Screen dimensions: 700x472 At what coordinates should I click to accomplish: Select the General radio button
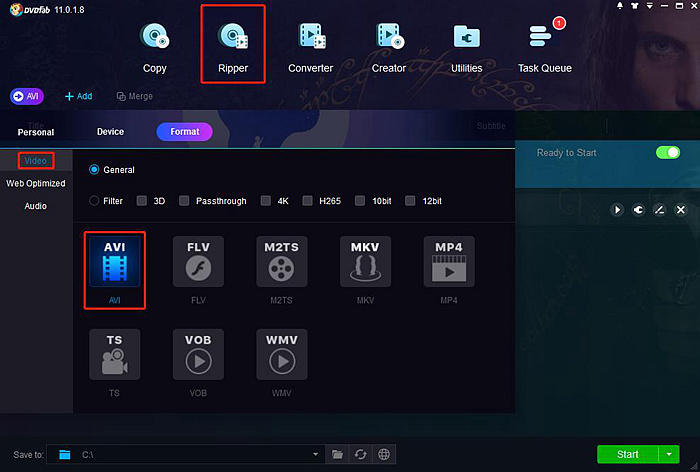(94, 170)
